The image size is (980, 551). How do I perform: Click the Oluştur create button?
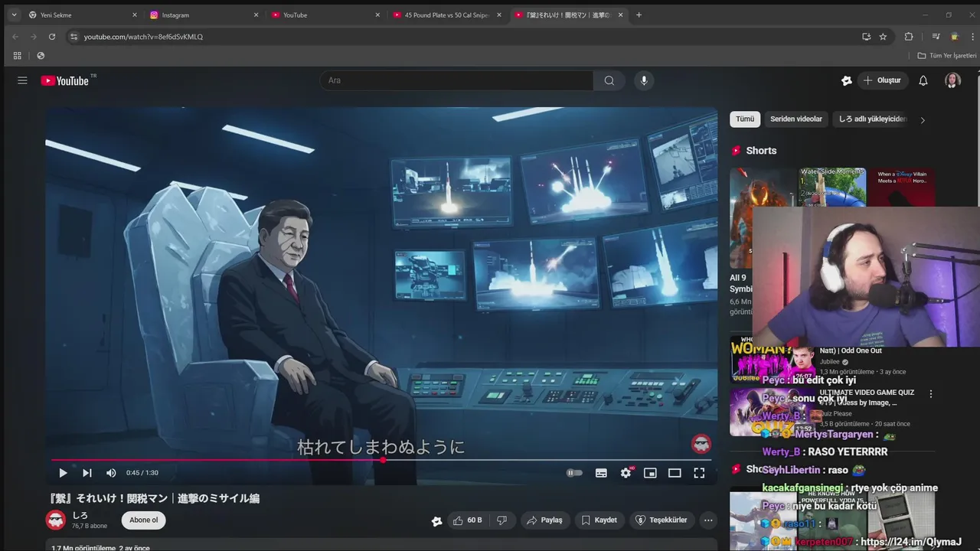[883, 80]
